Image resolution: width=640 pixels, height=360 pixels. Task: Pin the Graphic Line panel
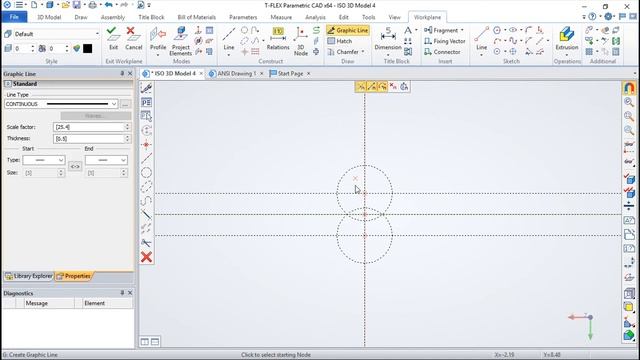122,73
